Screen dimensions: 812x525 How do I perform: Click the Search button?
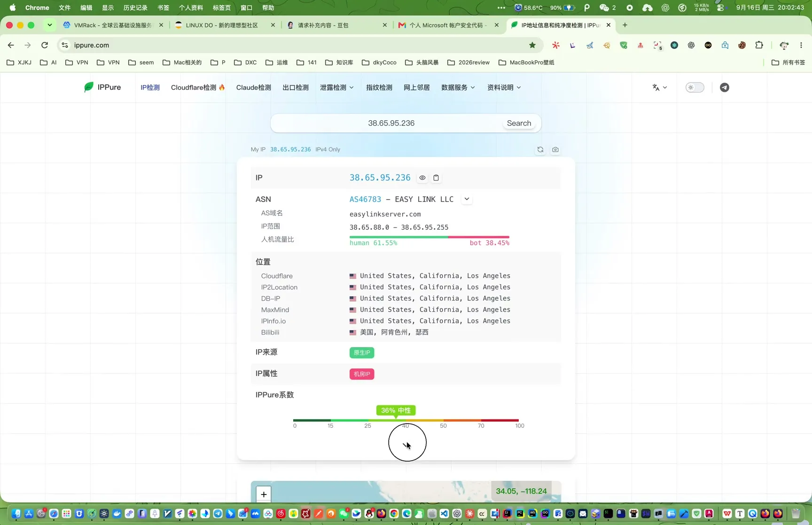519,123
